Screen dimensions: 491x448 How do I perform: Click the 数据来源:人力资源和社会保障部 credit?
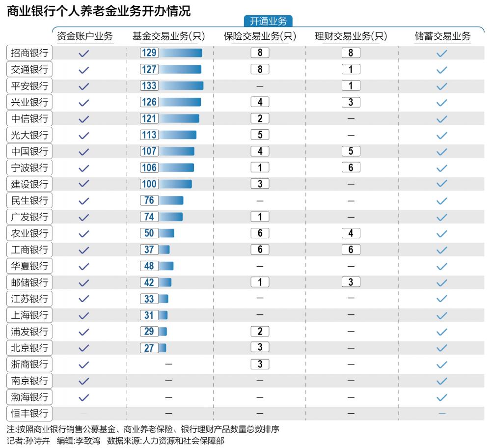[165, 441]
